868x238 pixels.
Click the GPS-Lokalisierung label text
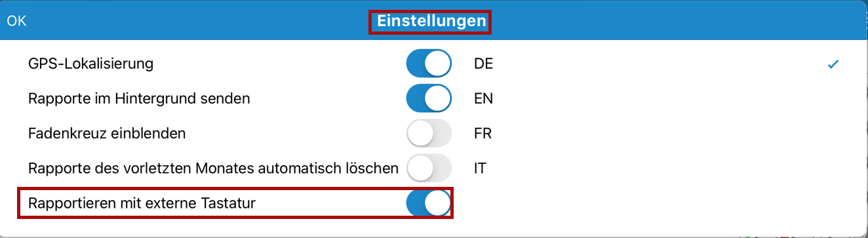point(90,64)
